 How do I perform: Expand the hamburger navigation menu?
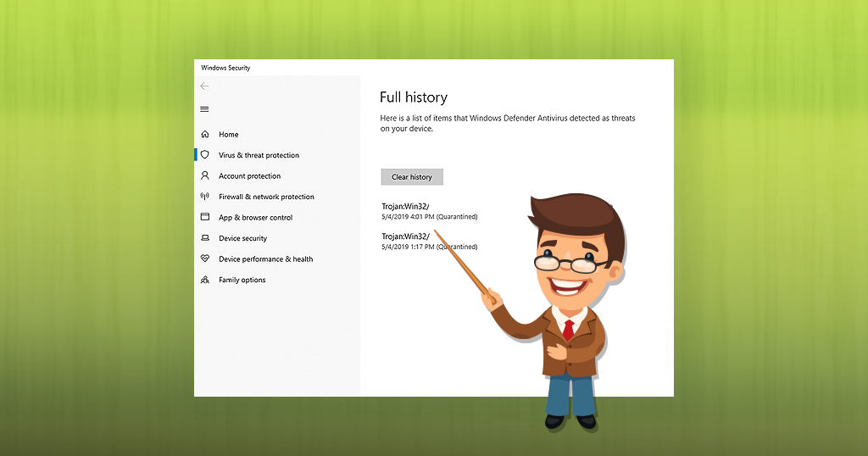pos(204,109)
